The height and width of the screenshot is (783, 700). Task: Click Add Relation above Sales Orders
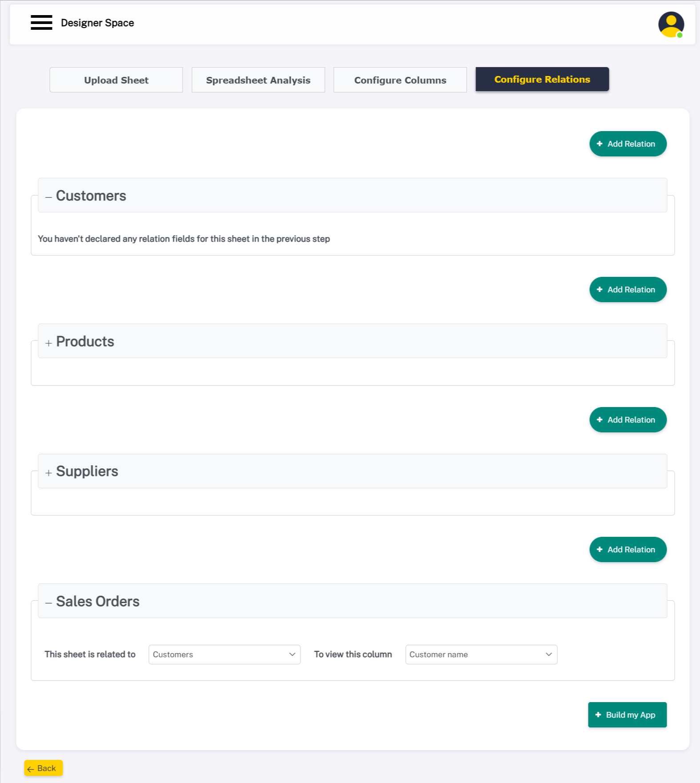click(x=628, y=550)
